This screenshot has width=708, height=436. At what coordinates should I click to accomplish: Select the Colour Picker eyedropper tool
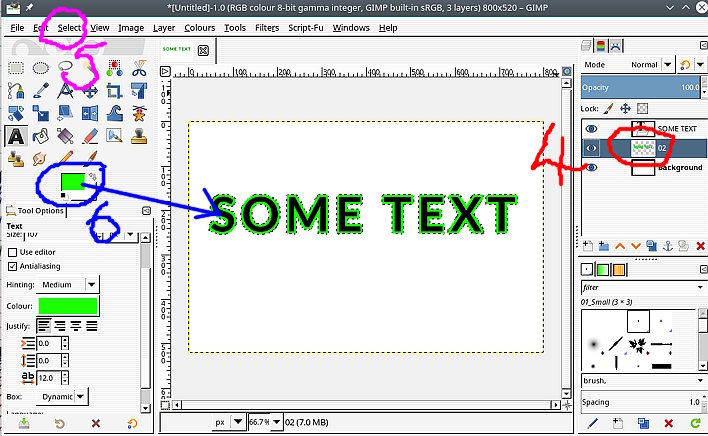(x=41, y=91)
